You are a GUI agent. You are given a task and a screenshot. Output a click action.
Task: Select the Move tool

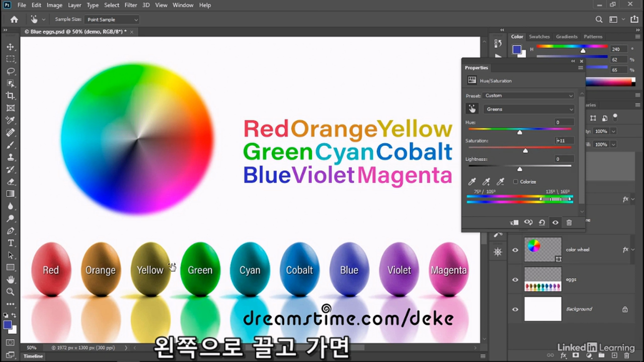(10, 47)
